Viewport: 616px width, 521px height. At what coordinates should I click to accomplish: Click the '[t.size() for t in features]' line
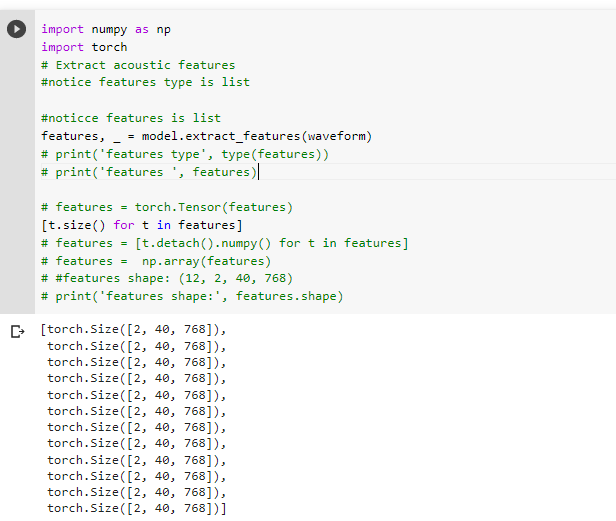coord(141,225)
